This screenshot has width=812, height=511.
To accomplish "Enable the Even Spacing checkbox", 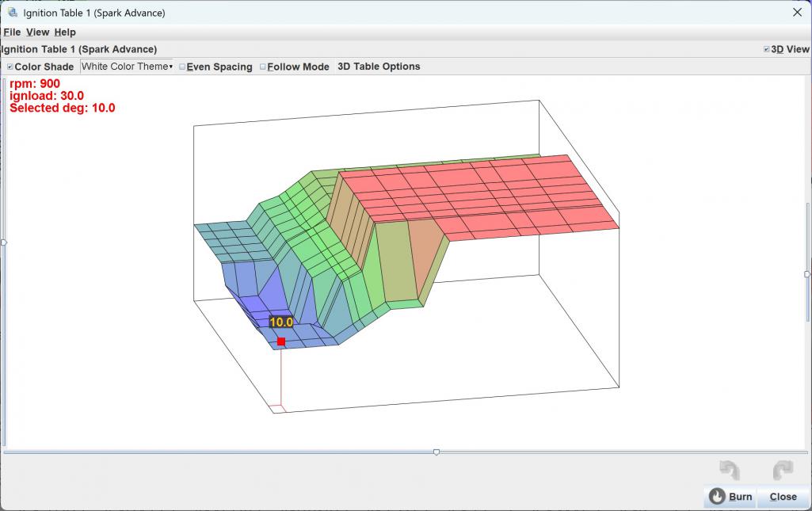I will [x=182, y=67].
